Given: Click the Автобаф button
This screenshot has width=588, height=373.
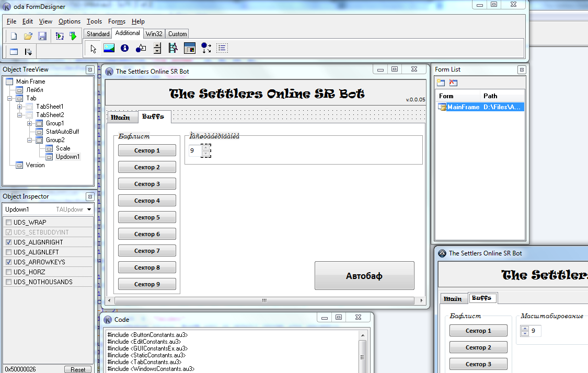Looking at the screenshot, I should pyautogui.click(x=364, y=276).
